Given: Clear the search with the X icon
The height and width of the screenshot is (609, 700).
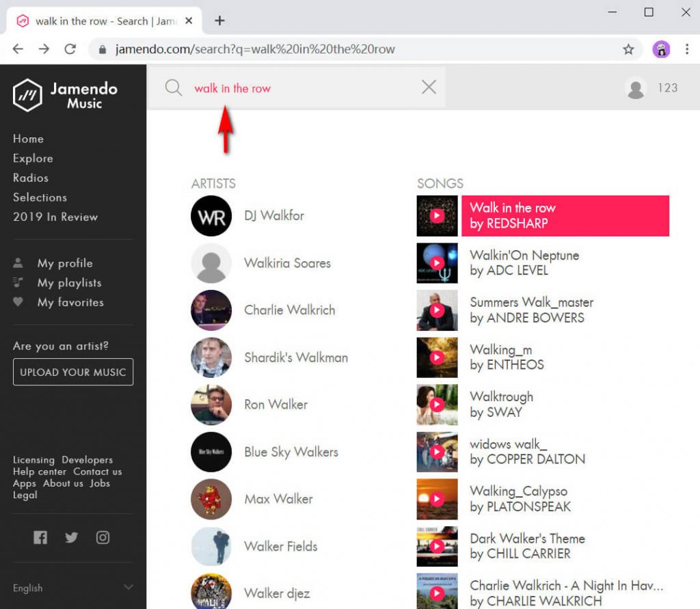Looking at the screenshot, I should tap(429, 87).
